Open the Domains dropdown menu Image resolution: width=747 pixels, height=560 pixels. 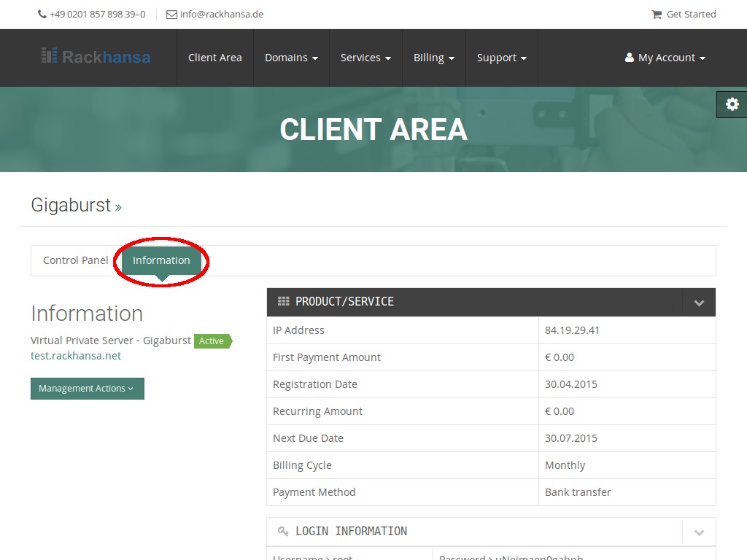coord(291,58)
